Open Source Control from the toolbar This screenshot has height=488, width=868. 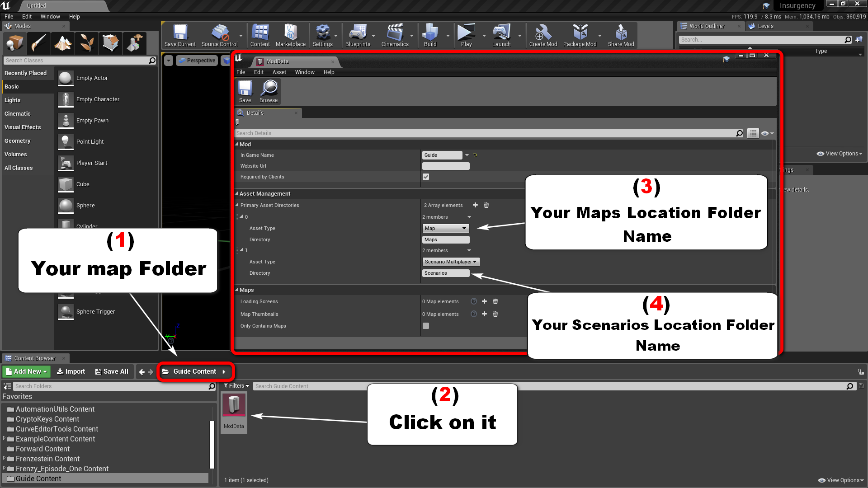(x=219, y=35)
